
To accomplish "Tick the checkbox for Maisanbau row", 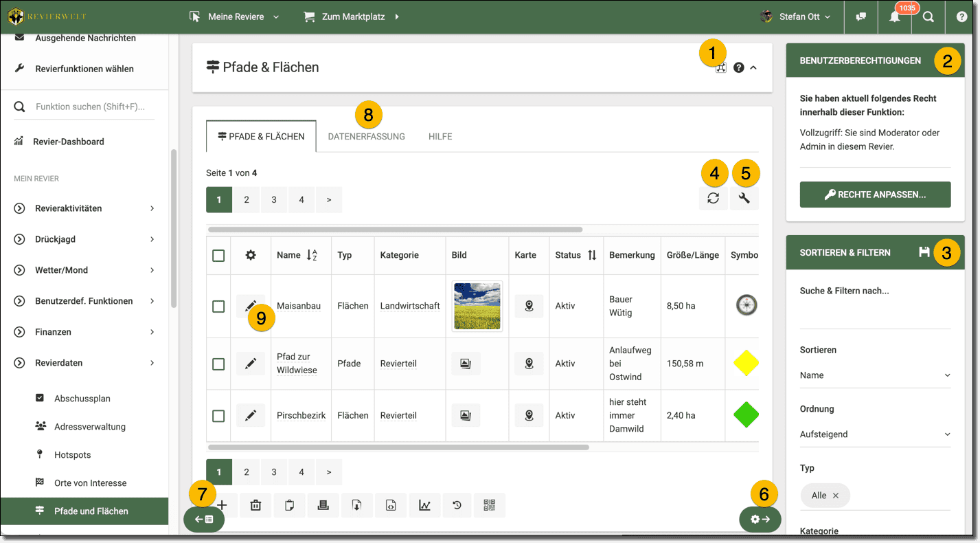I will pos(218,307).
